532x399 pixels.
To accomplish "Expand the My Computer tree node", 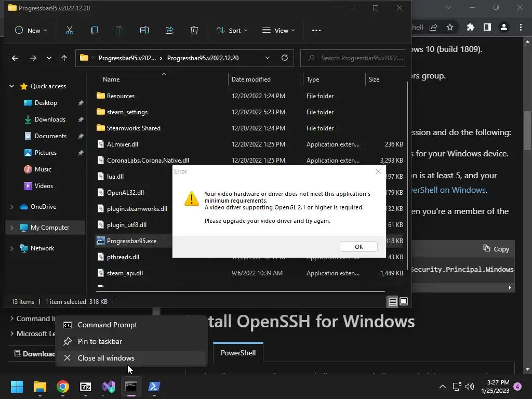I will tap(11, 228).
